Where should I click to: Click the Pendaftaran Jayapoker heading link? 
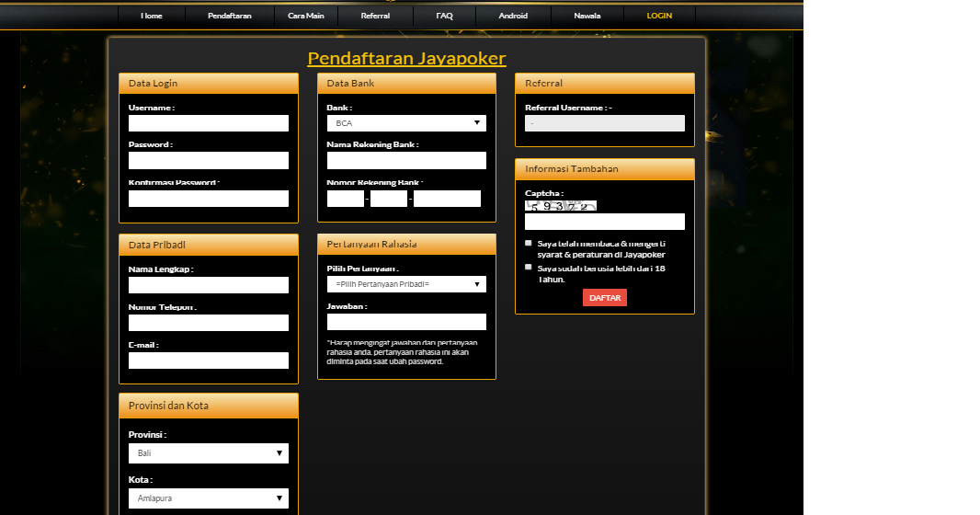407,58
